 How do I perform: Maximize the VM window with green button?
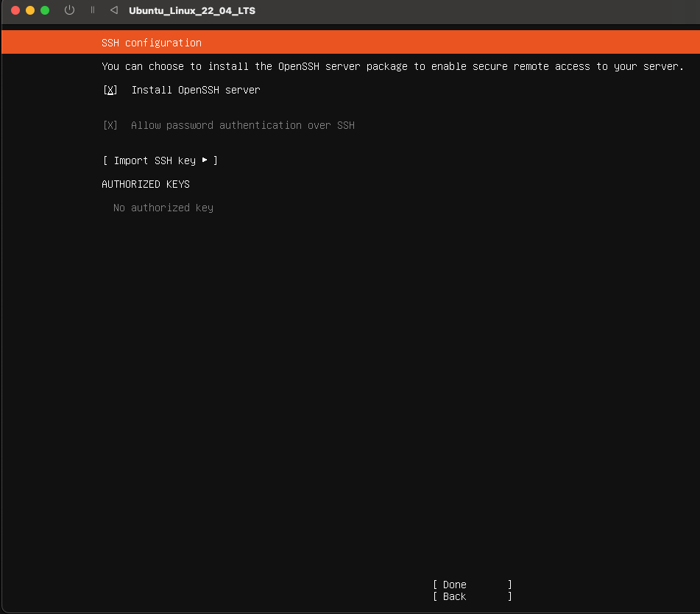click(45, 10)
